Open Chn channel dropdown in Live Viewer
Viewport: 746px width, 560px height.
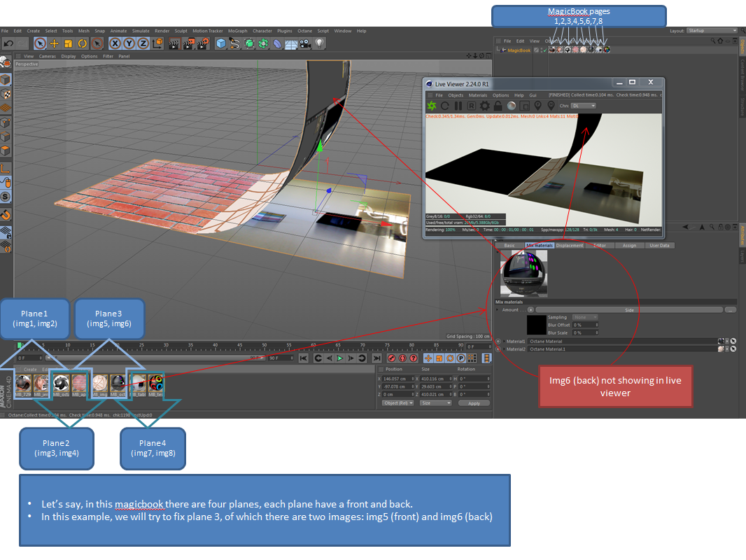point(583,106)
